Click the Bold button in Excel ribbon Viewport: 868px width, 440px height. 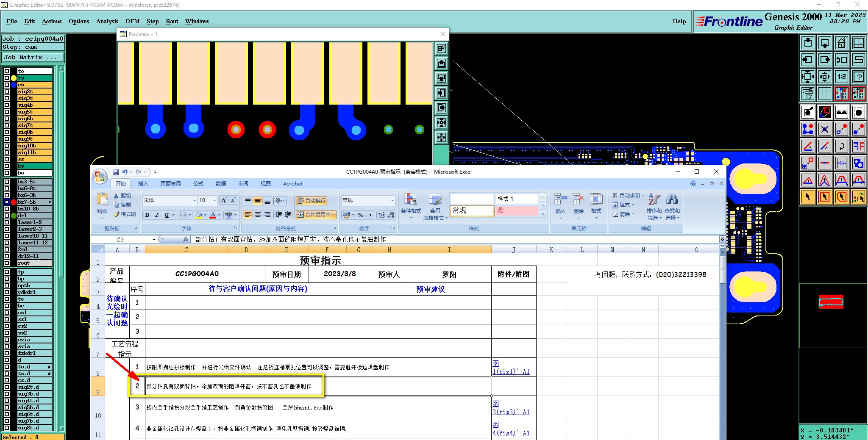147,215
